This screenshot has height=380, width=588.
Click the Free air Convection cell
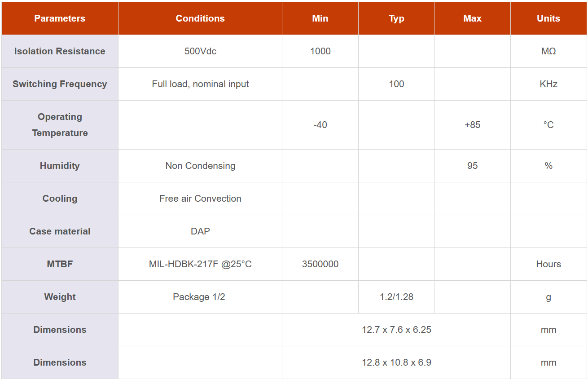coord(200,199)
